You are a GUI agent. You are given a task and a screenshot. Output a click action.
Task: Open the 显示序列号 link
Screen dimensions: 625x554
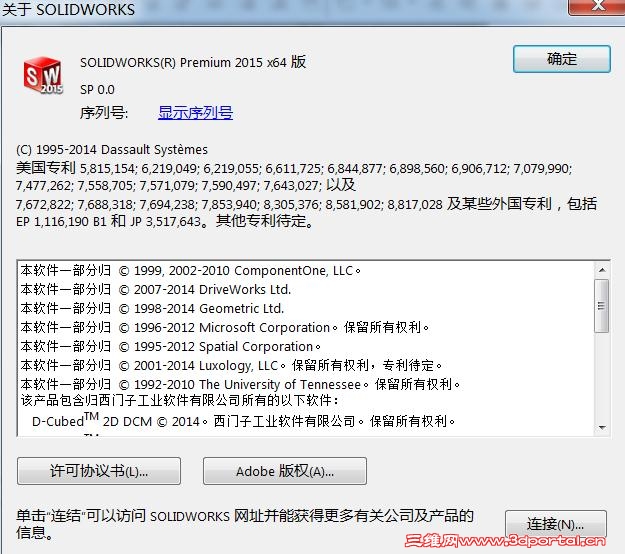tap(195, 113)
